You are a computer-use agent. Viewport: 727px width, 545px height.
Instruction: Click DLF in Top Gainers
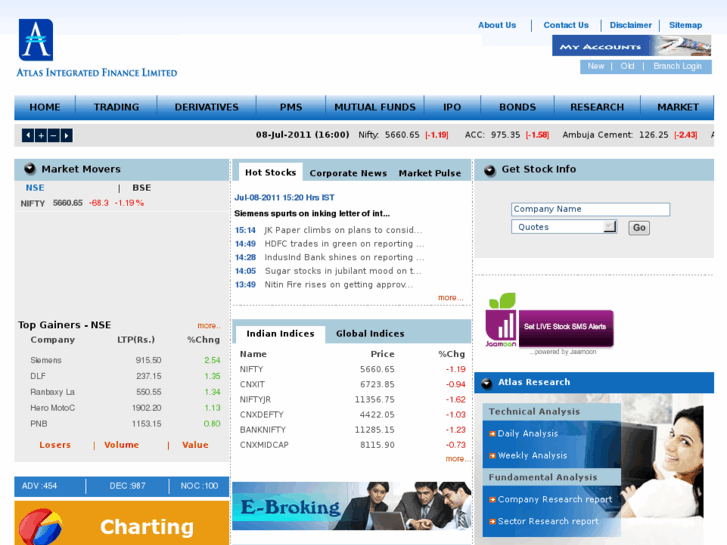point(38,376)
